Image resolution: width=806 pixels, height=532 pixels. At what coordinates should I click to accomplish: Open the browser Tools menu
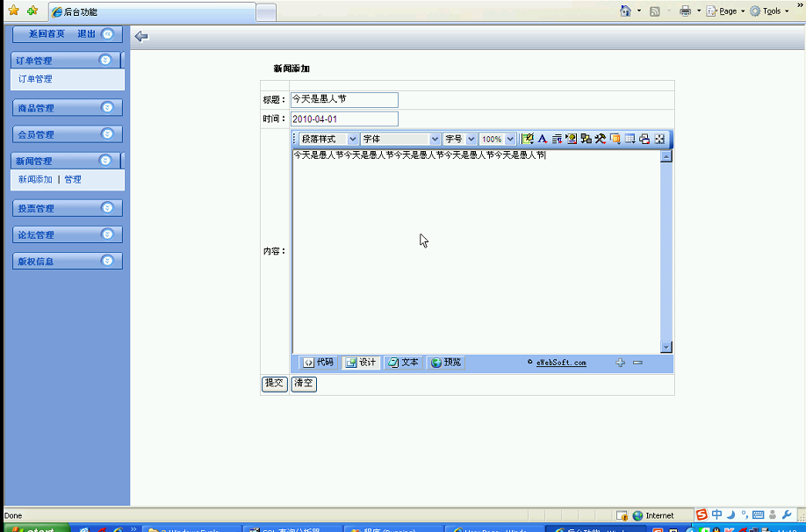769,11
